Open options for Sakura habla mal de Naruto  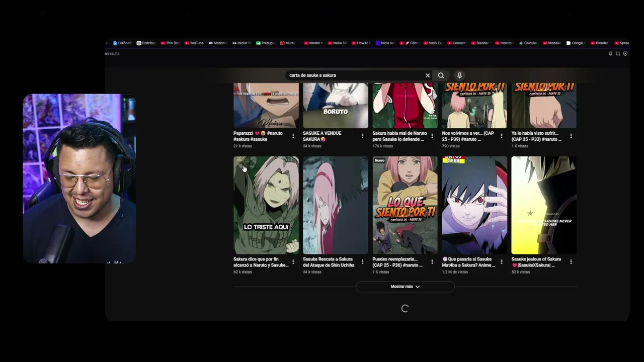[x=432, y=136]
